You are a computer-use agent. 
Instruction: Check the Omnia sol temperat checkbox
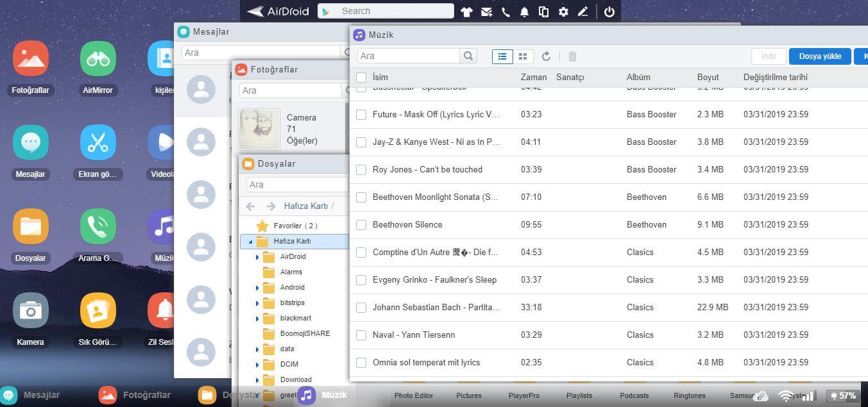coord(361,363)
